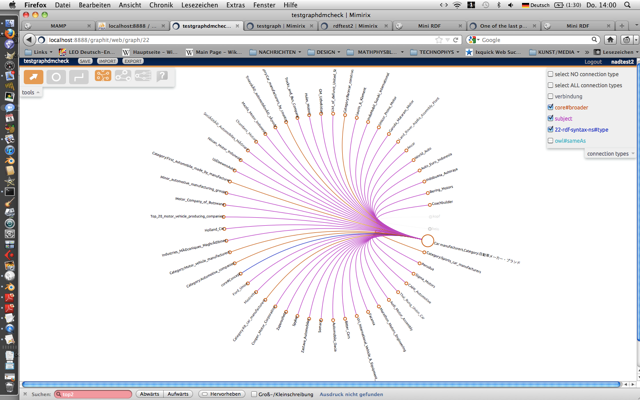Expand the NACHRICHTEN bookmark folder
The width and height of the screenshot is (640, 400).
pyautogui.click(x=276, y=52)
